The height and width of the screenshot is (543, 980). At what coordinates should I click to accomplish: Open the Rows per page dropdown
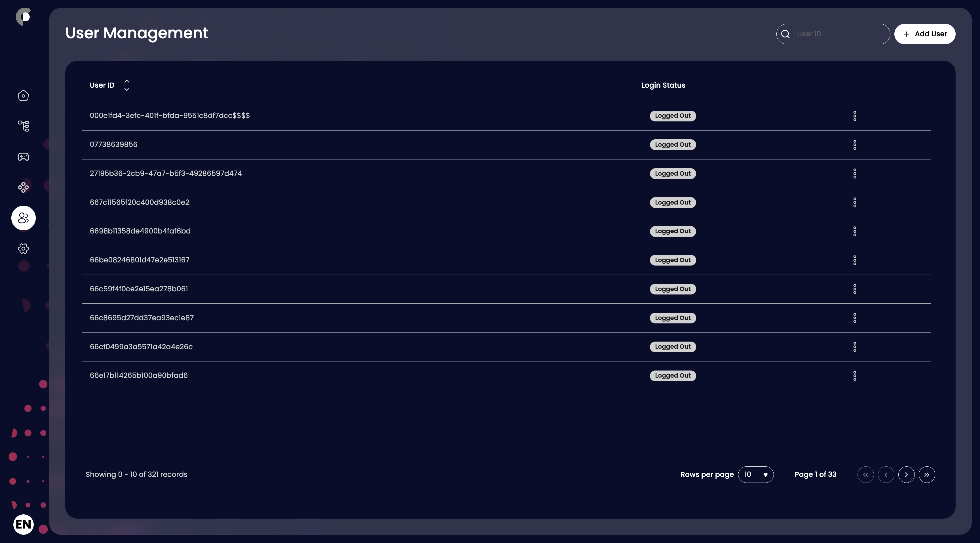click(755, 474)
